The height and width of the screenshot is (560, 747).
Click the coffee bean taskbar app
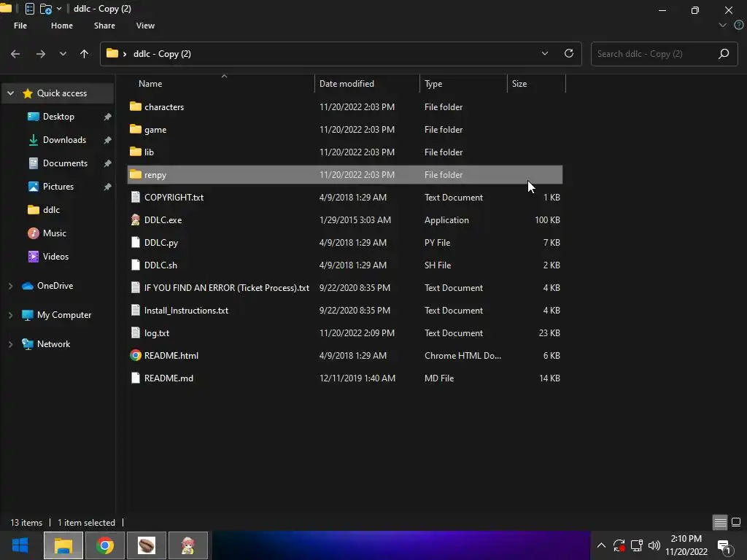(x=146, y=545)
